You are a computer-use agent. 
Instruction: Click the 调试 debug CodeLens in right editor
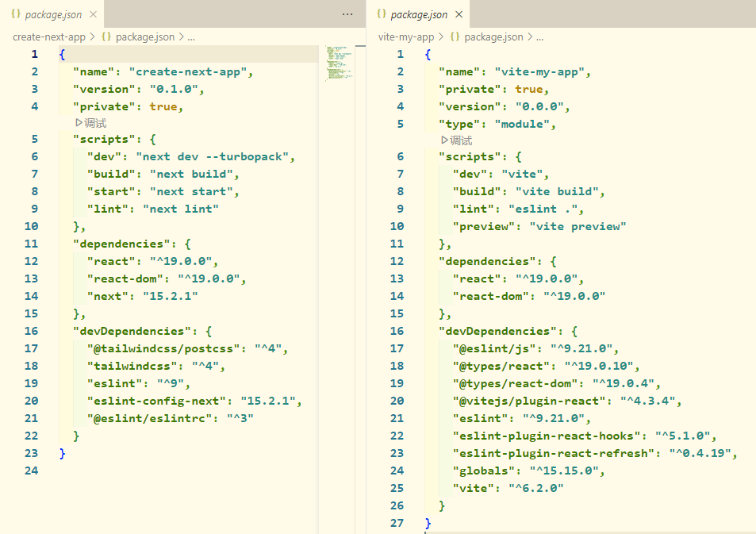(x=456, y=140)
